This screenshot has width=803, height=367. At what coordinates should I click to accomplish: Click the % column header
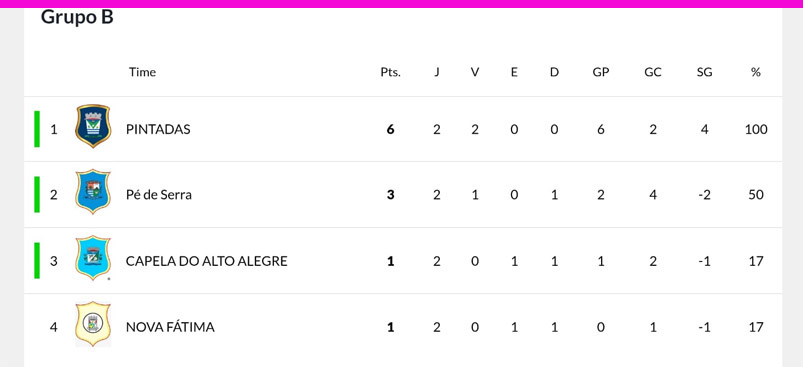pos(755,72)
